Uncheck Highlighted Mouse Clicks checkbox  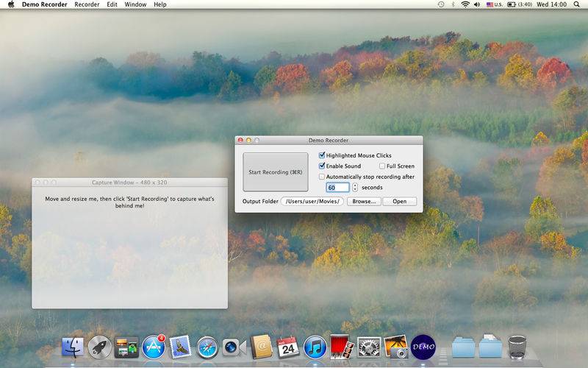pyautogui.click(x=322, y=155)
